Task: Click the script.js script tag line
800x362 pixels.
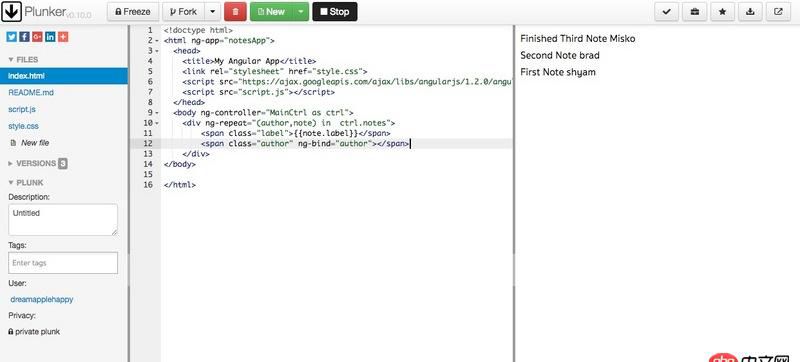Action: click(259, 92)
